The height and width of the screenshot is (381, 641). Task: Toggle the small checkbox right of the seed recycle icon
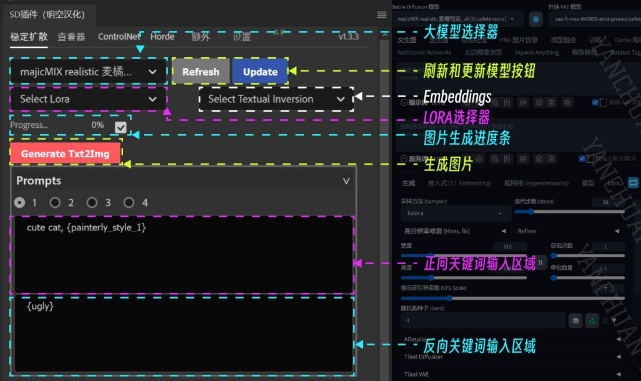[605, 321]
